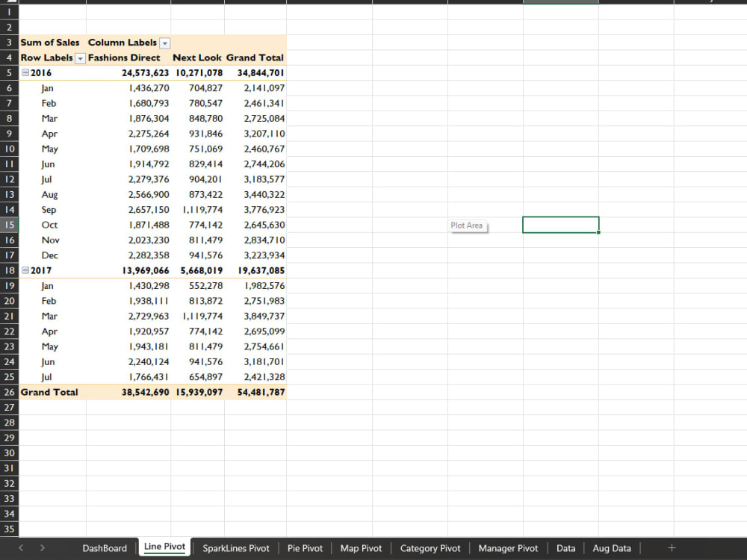747x560 pixels.
Task: Collapse the 2016 group in the pivot table
Action: pyautogui.click(x=24, y=72)
